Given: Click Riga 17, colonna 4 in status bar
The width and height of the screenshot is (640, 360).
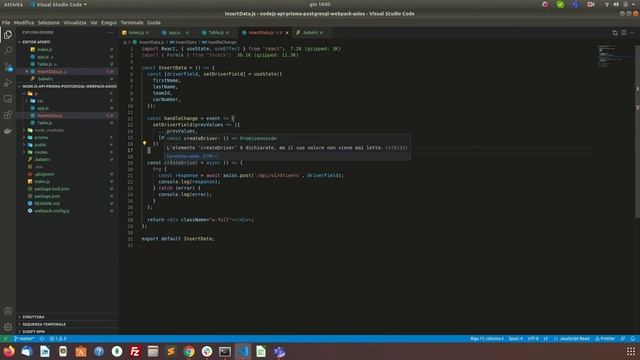Looking at the screenshot, I should click(x=487, y=339).
